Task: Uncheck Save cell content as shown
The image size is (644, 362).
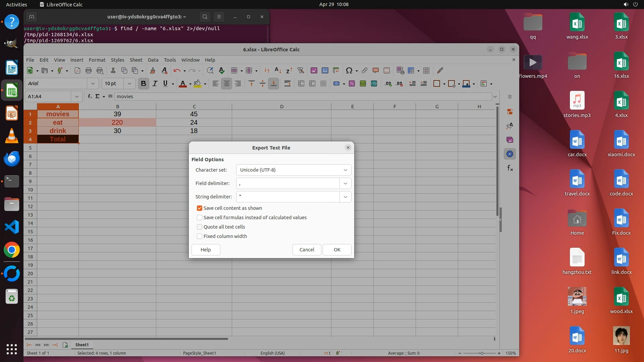Action: [200, 208]
